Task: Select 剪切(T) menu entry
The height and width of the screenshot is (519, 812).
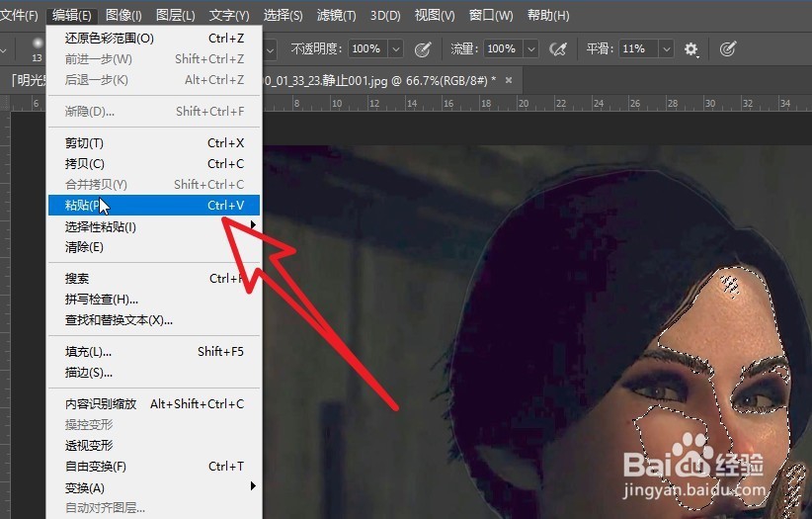Action: [x=154, y=142]
